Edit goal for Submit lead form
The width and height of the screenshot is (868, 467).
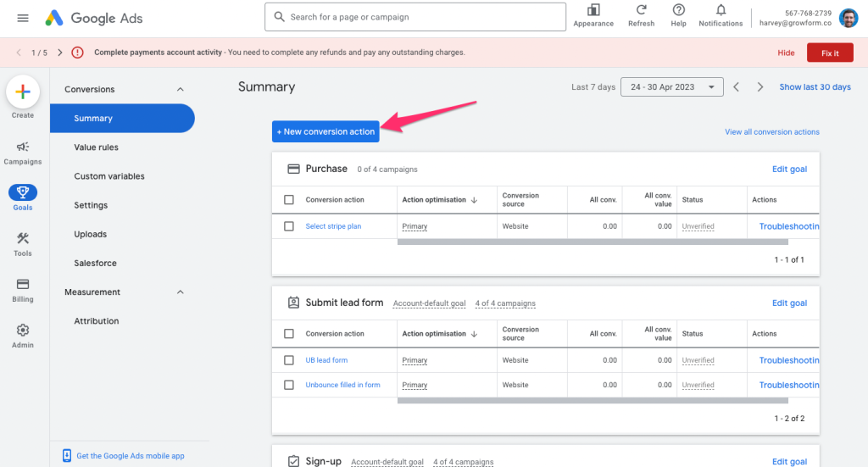pos(789,303)
